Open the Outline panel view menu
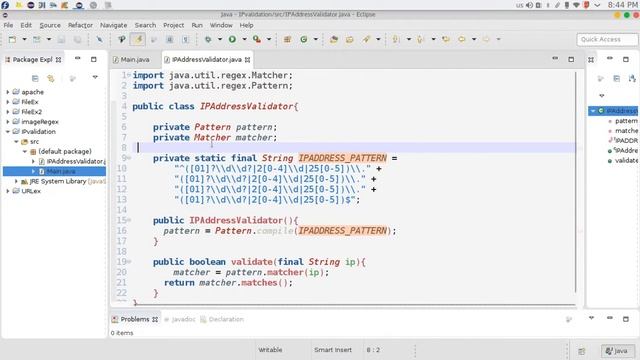Image resolution: width=640 pixels, height=360 pixels. click(x=602, y=96)
